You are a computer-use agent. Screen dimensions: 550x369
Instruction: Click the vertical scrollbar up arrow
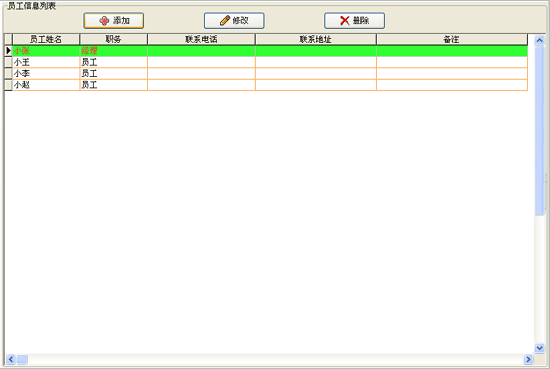(x=539, y=40)
